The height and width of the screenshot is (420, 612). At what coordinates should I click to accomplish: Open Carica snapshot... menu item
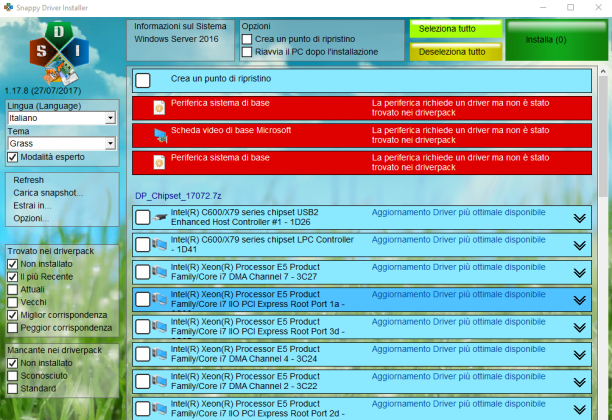click(x=48, y=193)
